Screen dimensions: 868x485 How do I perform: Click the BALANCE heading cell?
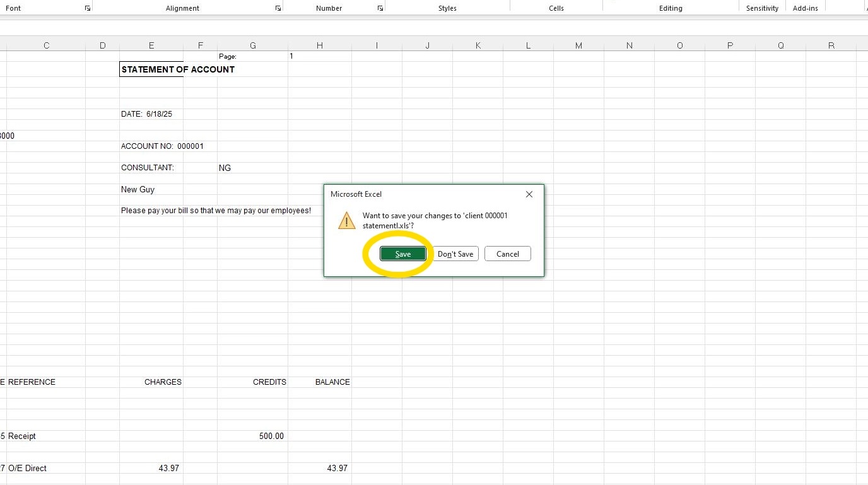pos(320,382)
